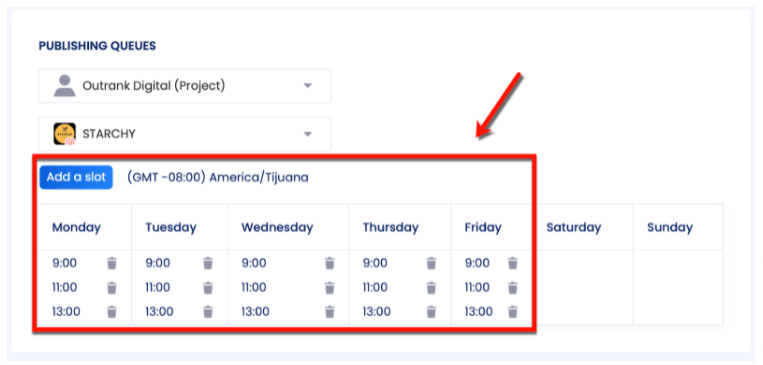The height and width of the screenshot is (365, 763).
Task: Delete Thursday 13:00 slot trash icon
Action: (431, 311)
